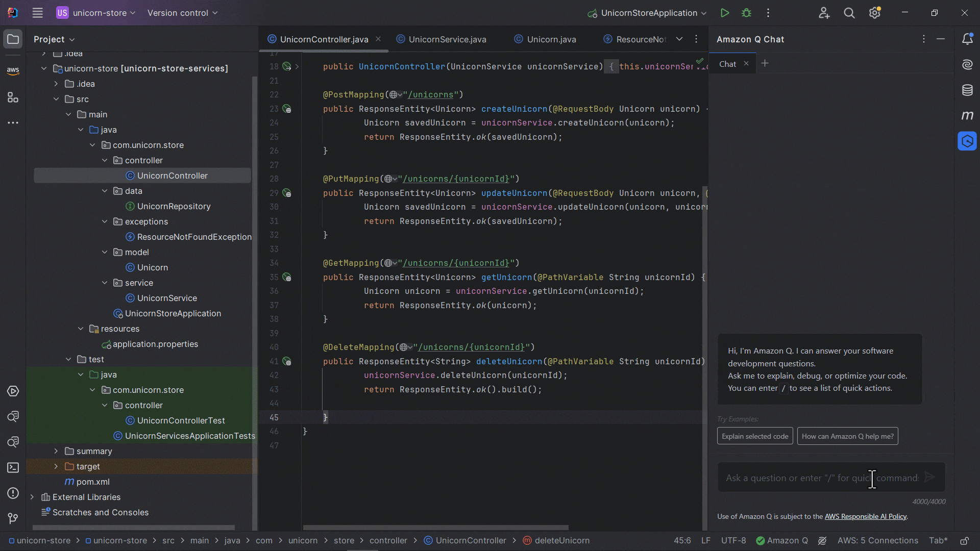
Task: Open Search Everywhere with the magnifier
Action: point(849,13)
